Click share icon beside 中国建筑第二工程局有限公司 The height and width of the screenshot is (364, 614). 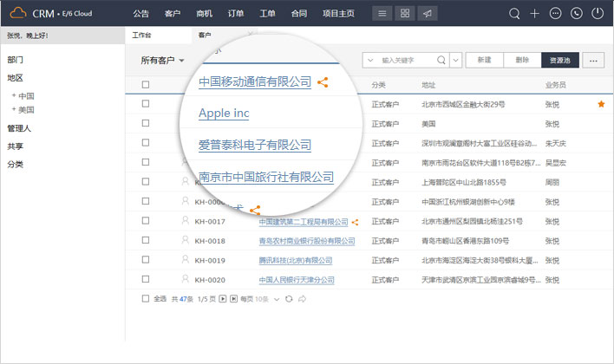[356, 222]
